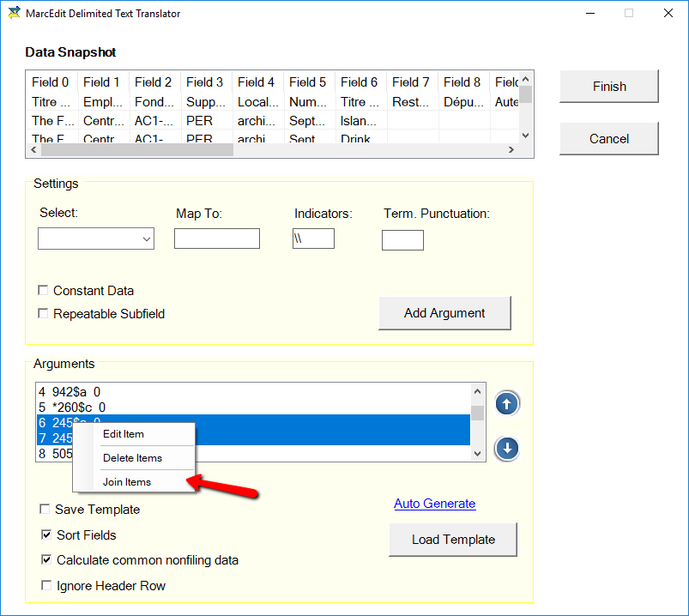The height and width of the screenshot is (616, 689).
Task: Disable Calculate common nonfiling data
Action: pos(46,559)
